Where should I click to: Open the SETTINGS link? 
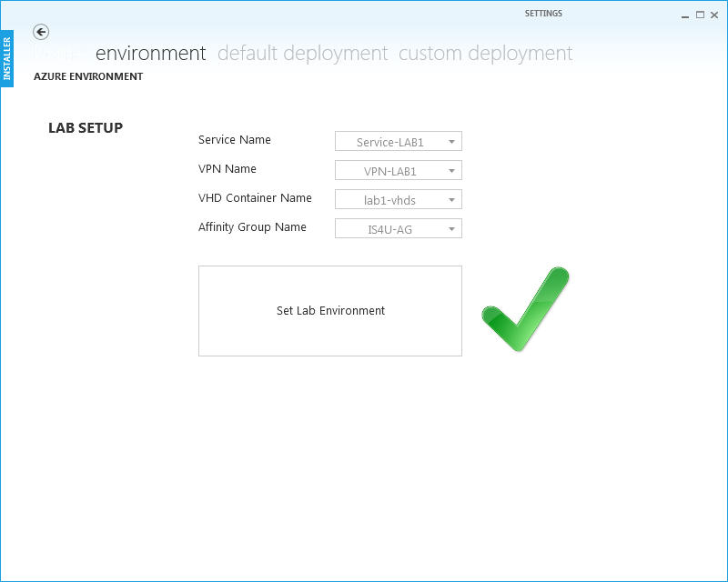tap(543, 14)
